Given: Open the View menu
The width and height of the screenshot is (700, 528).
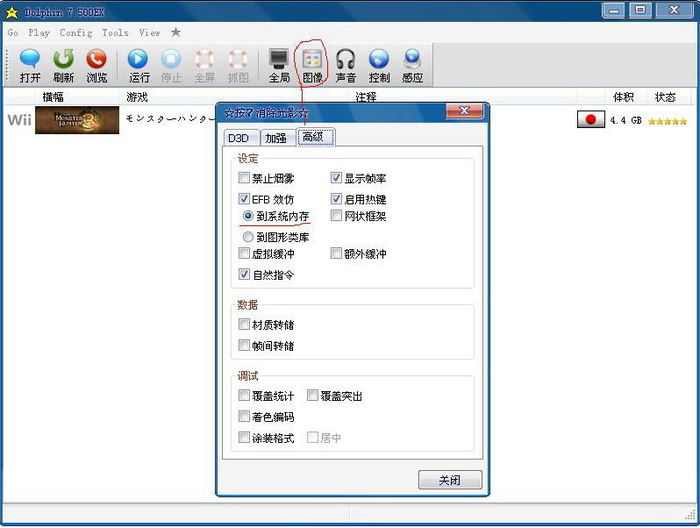Looking at the screenshot, I should [150, 33].
